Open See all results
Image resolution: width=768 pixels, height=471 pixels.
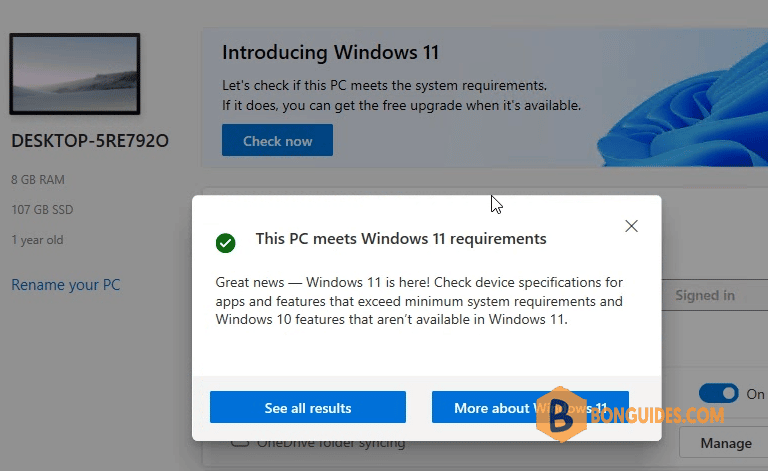(x=308, y=407)
